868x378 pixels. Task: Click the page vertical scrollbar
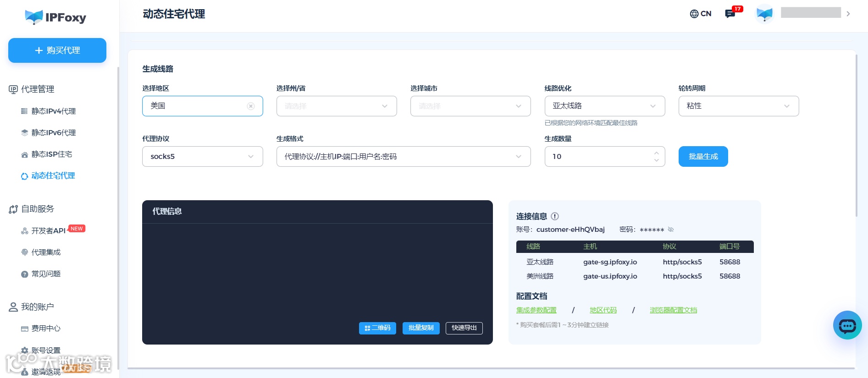pos(857,136)
